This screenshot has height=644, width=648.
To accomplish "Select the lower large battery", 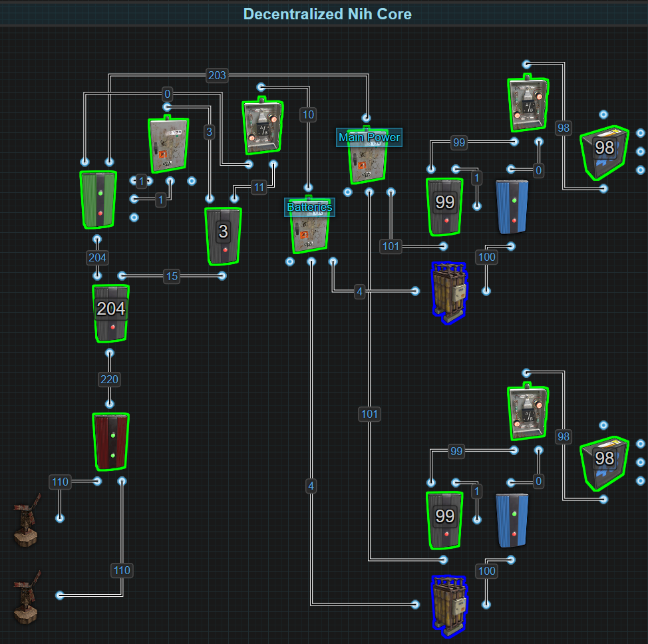I will coord(449,606).
